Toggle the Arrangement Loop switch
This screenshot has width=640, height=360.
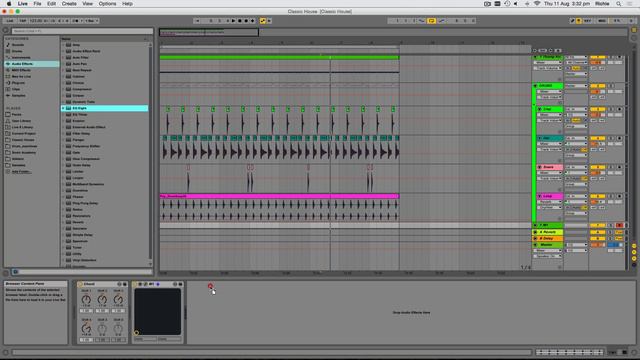(431, 21)
